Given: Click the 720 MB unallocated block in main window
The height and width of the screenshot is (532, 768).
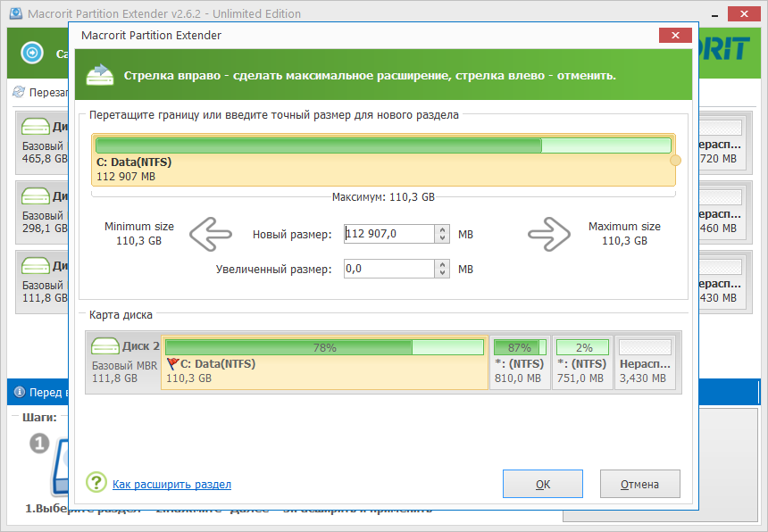Looking at the screenshot, I should tap(723, 143).
